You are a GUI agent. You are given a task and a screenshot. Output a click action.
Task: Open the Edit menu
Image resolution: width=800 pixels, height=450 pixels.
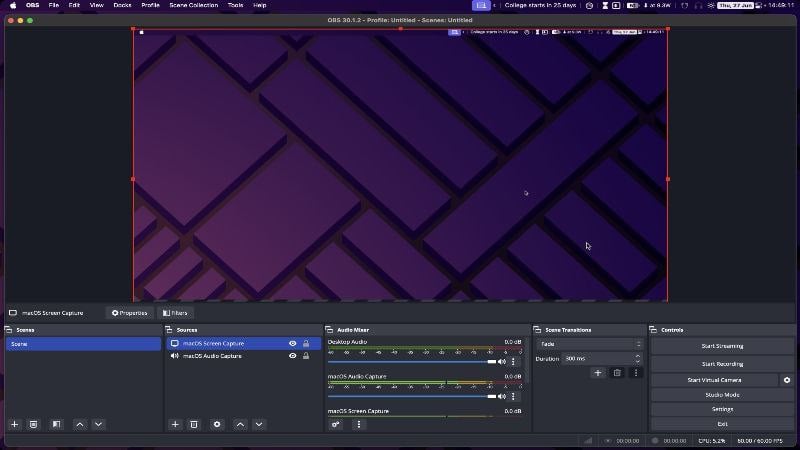pos(74,5)
